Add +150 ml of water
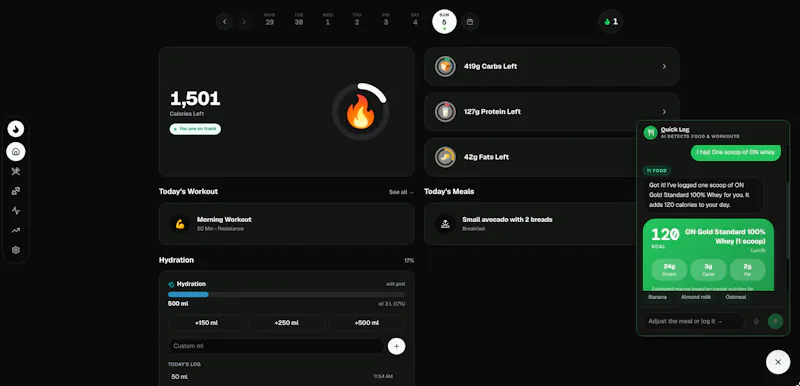Viewport: 800px width, 386px height. click(x=206, y=323)
